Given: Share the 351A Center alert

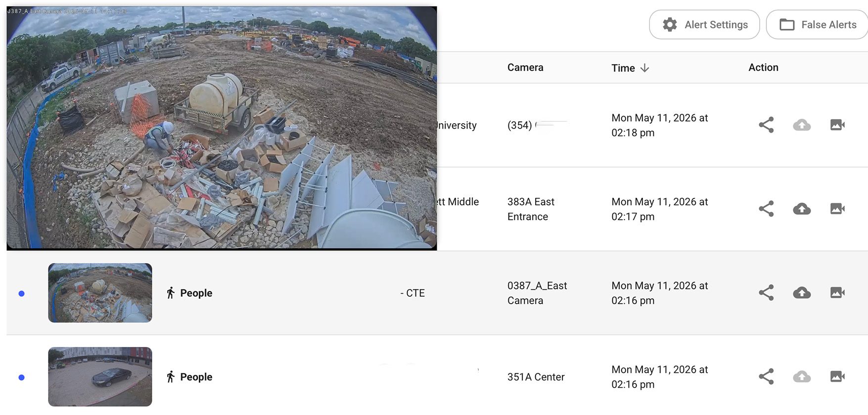Looking at the screenshot, I should pos(766,376).
